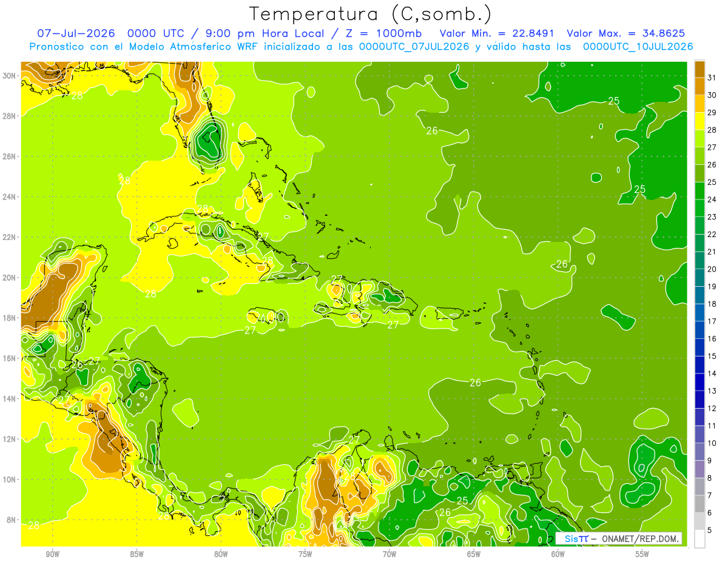Image resolution: width=728 pixels, height=562 pixels.
Task: Click the '12N' latitude axis label
Action: pyautogui.click(x=10, y=439)
